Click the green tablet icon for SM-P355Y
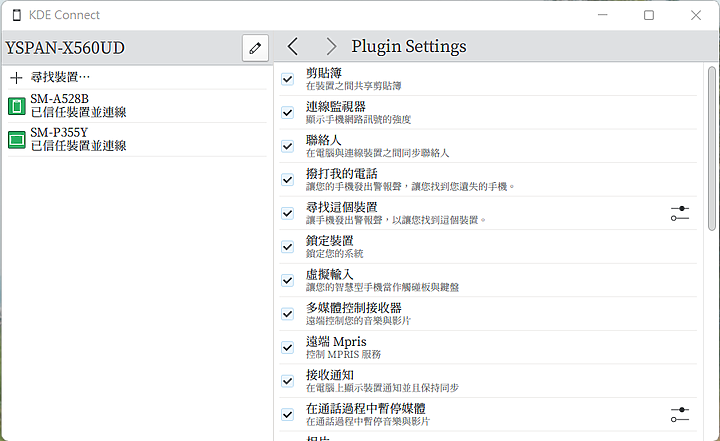The height and width of the screenshot is (441, 720). click(x=17, y=140)
